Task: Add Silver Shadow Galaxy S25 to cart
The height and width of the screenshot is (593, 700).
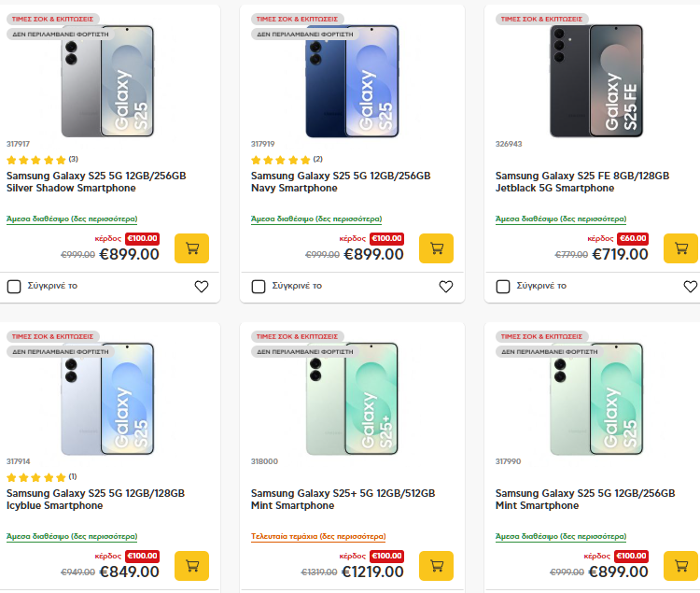Action: tap(191, 248)
